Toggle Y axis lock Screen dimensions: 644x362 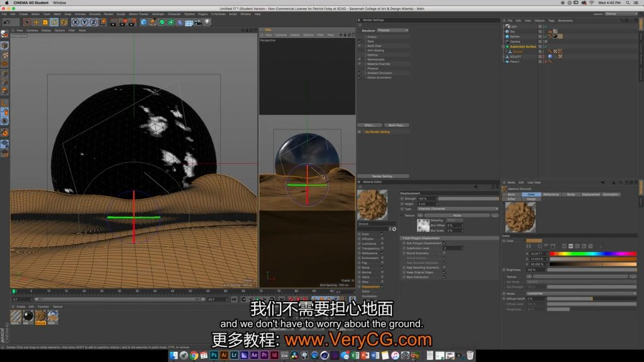(84, 22)
